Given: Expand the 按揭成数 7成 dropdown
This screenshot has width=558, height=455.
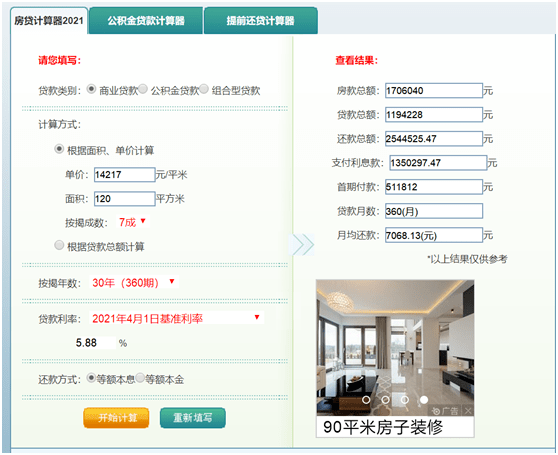Looking at the screenshot, I should [133, 222].
